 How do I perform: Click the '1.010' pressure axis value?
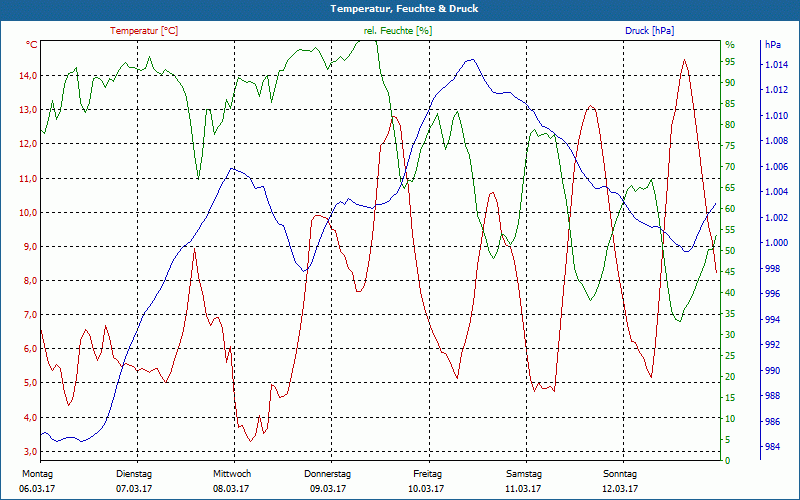[x=776, y=116]
